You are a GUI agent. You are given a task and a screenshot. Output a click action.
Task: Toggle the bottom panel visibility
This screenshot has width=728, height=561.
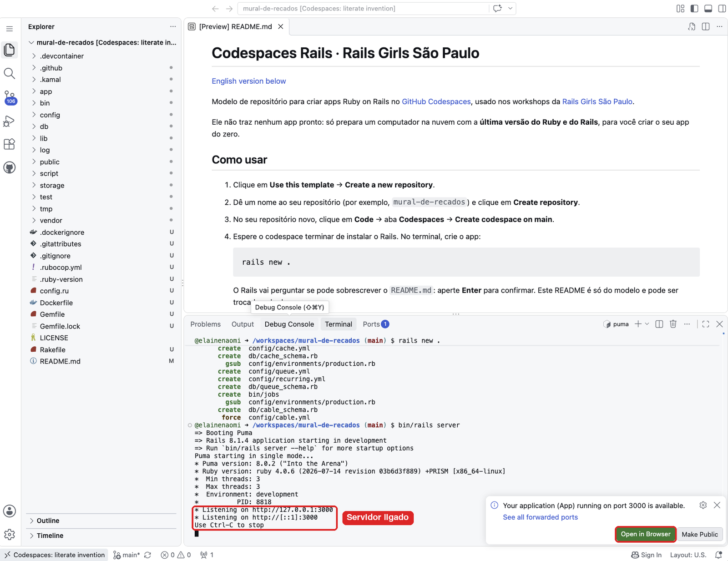(708, 8)
